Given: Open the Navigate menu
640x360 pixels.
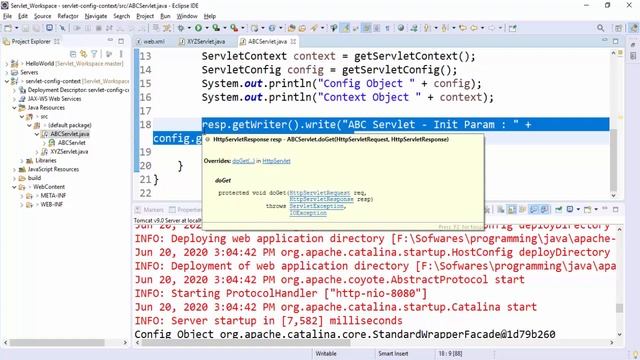Looking at the screenshot, I should pyautogui.click(x=96, y=16).
